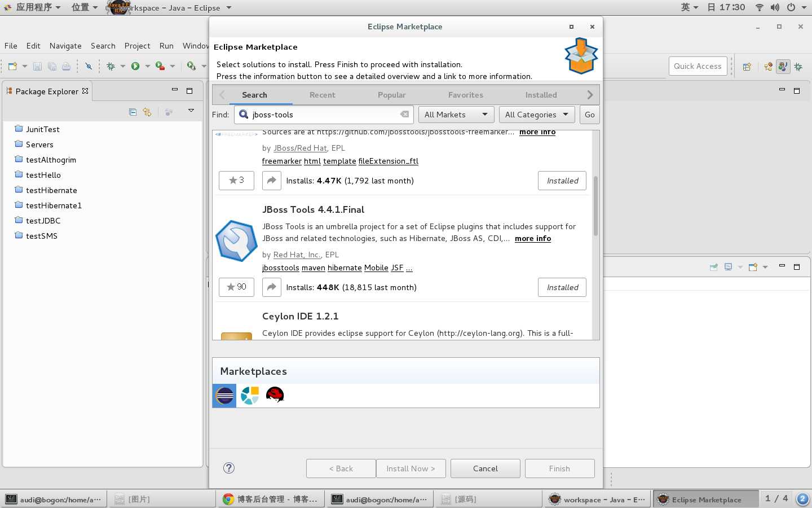Viewport: 812px width, 508px height.
Task: Click the Cancel button
Action: coord(486,468)
